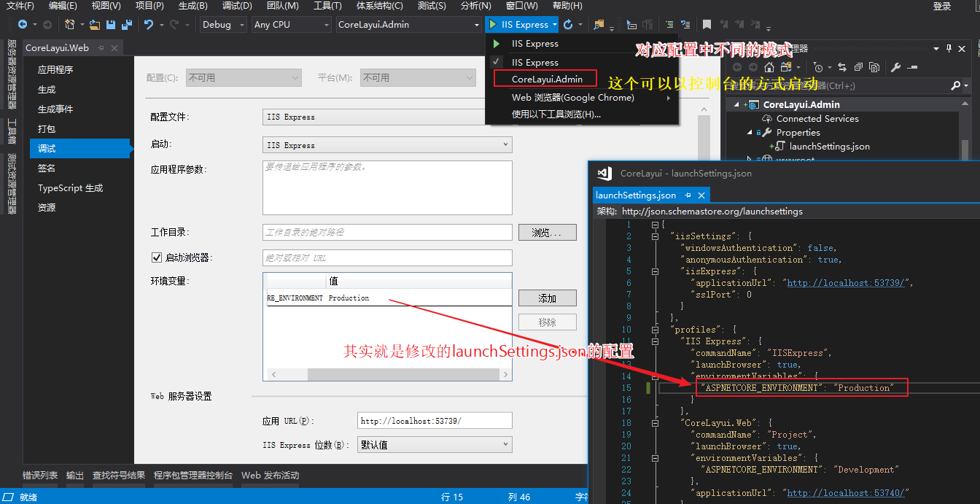This screenshot has width=980, height=504.
Task: Open the CoreLayui.Admin startup project dropdown
Action: tap(408, 25)
